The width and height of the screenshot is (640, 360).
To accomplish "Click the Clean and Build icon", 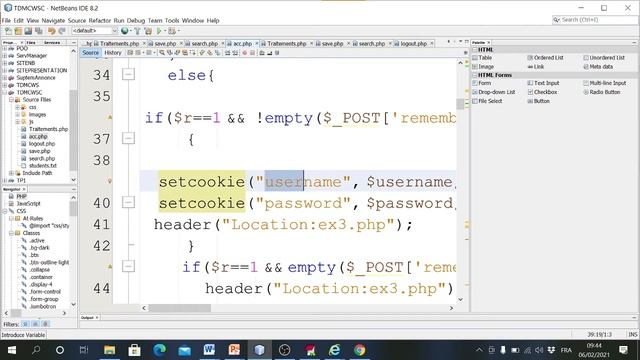I will click(148, 31).
